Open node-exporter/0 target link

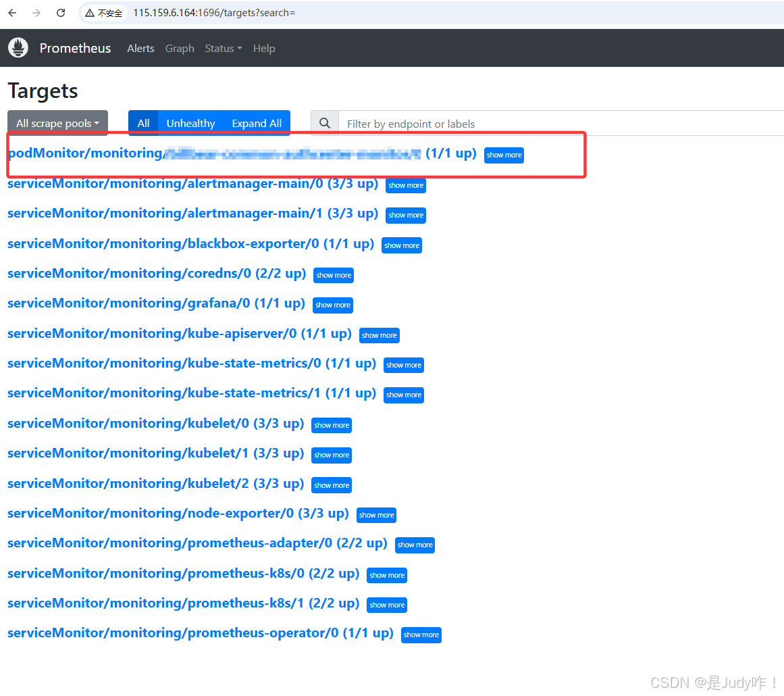pyautogui.click(x=178, y=514)
